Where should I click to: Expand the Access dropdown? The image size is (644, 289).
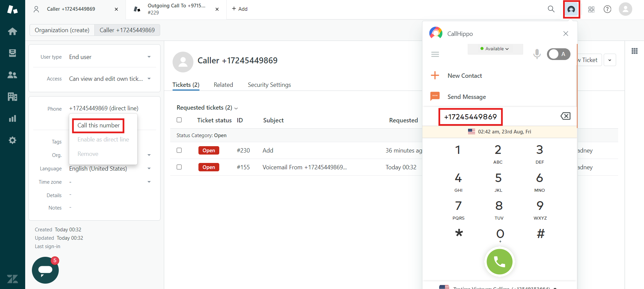tap(149, 79)
